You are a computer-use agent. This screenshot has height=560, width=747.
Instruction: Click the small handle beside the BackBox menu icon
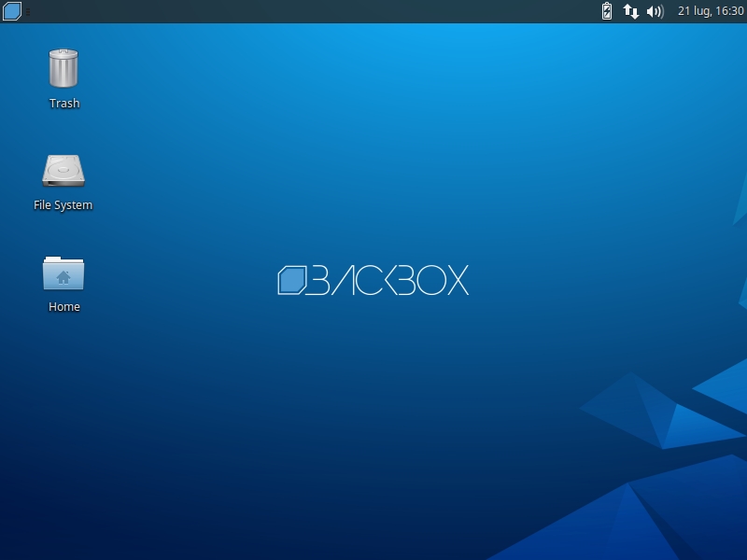coord(27,12)
